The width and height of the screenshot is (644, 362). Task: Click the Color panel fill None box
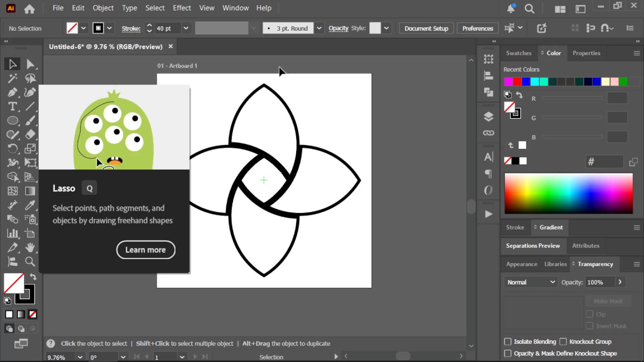click(x=508, y=161)
